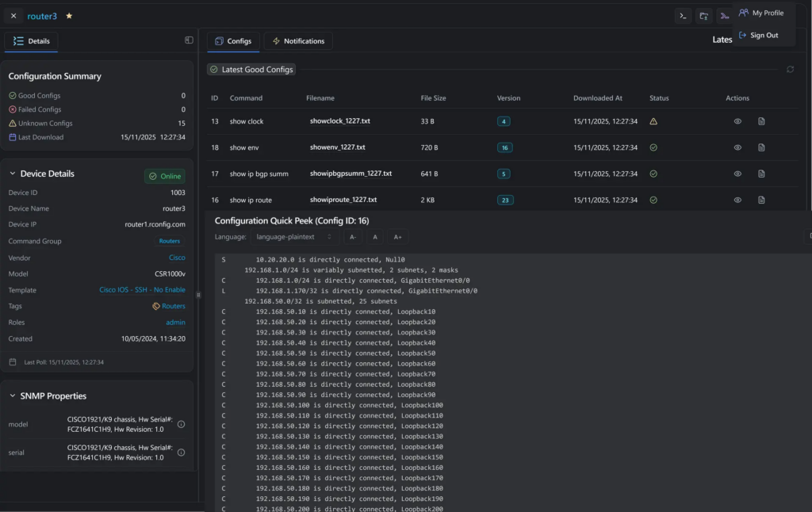
Task: Click the Routers tag icon
Action: pos(156,306)
